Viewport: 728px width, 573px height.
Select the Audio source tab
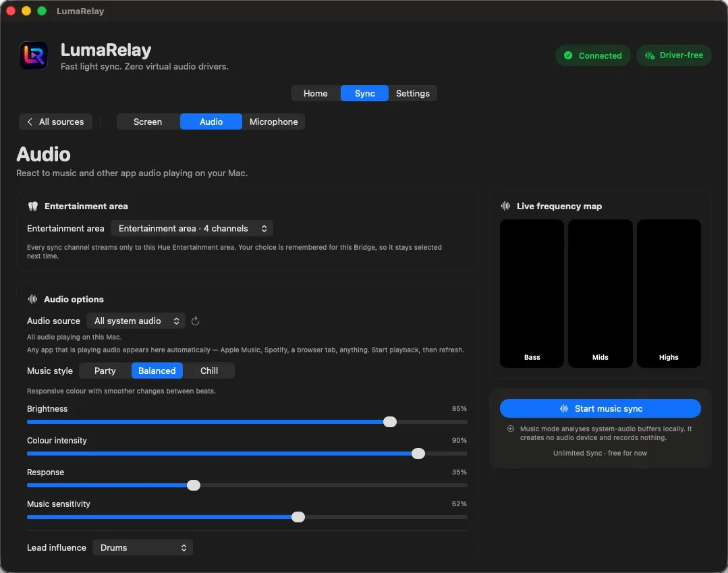click(211, 121)
